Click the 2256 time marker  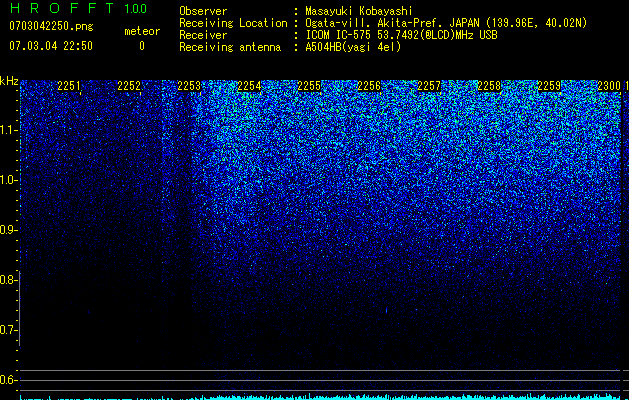[369, 86]
